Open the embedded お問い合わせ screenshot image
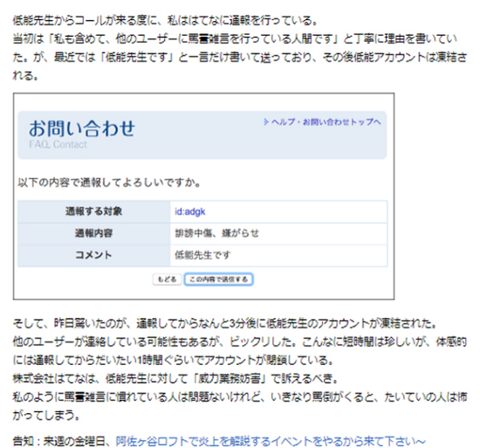 [203, 196]
